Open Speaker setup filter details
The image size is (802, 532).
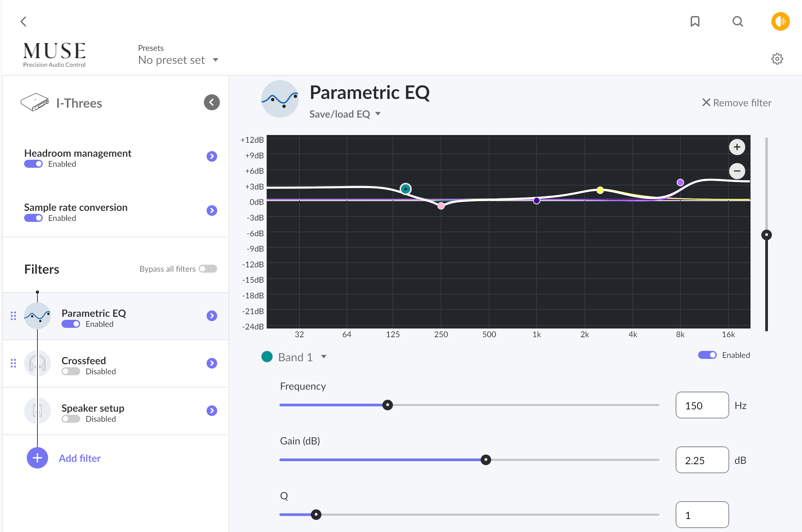click(212, 411)
